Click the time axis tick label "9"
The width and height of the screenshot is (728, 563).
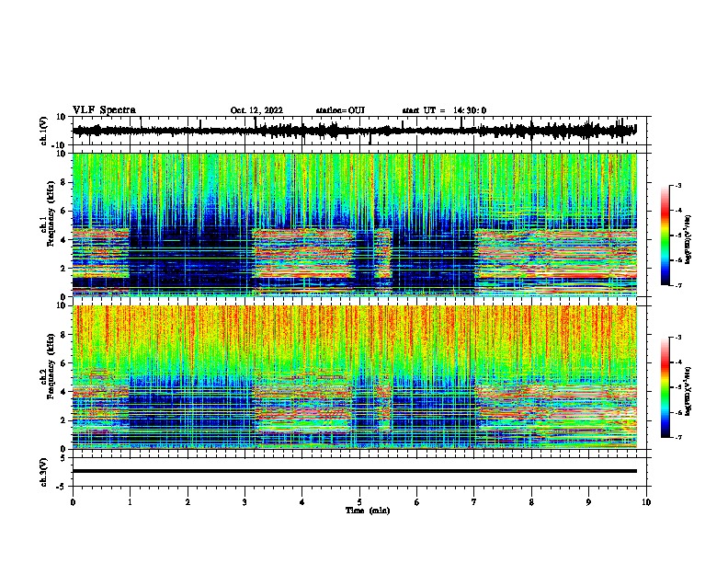[588, 502]
